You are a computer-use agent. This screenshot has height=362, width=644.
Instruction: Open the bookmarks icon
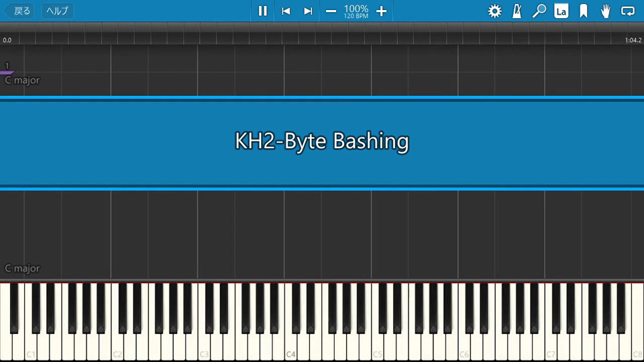pyautogui.click(x=583, y=11)
